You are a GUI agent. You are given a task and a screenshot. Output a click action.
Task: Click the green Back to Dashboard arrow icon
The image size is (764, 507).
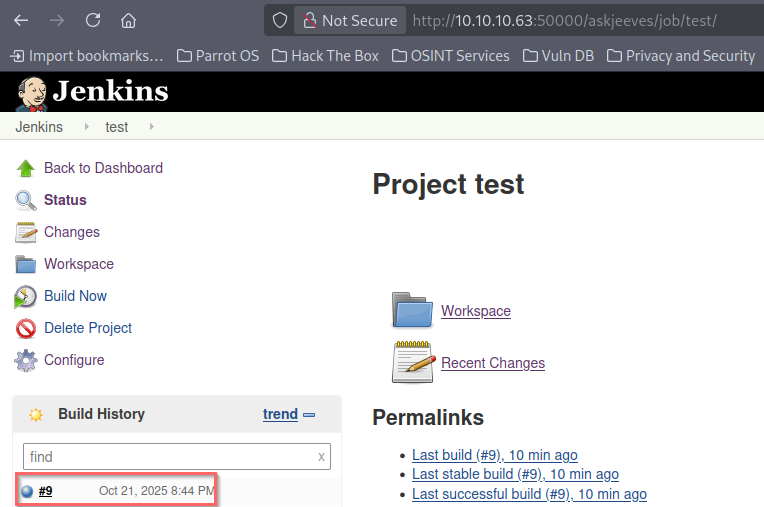click(26, 168)
